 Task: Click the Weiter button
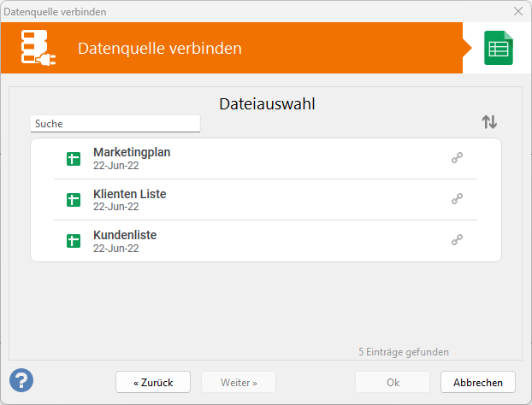pos(239,382)
